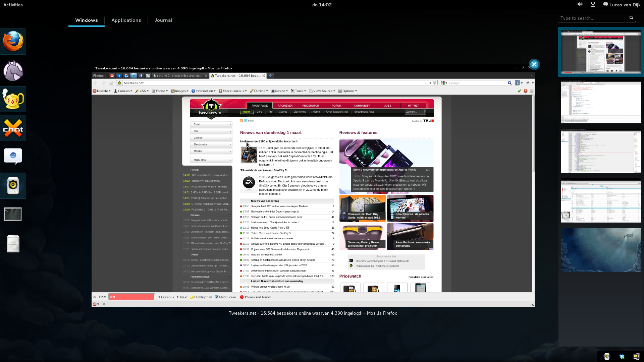Click the Firefox home button
The height and width of the screenshot is (362, 644).
(x=111, y=83)
